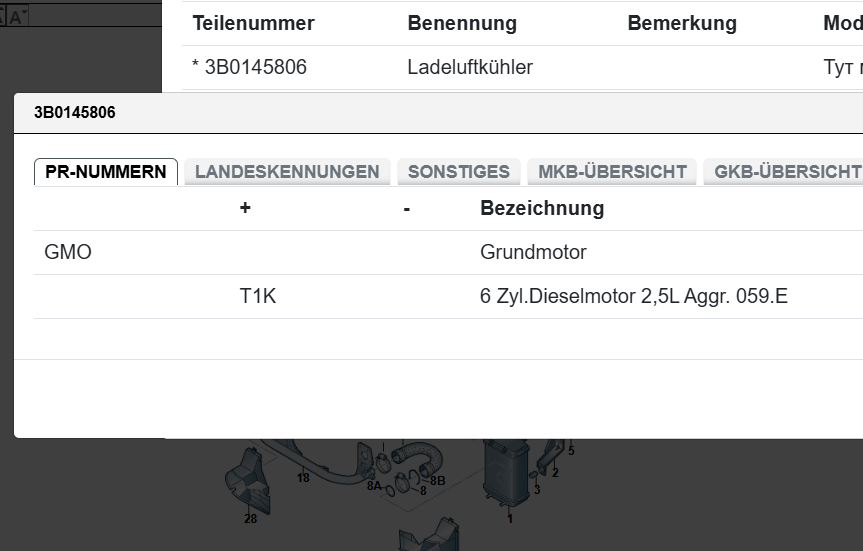Click the Teilenummer column header
Screen dimensions: 863x551
(253, 23)
